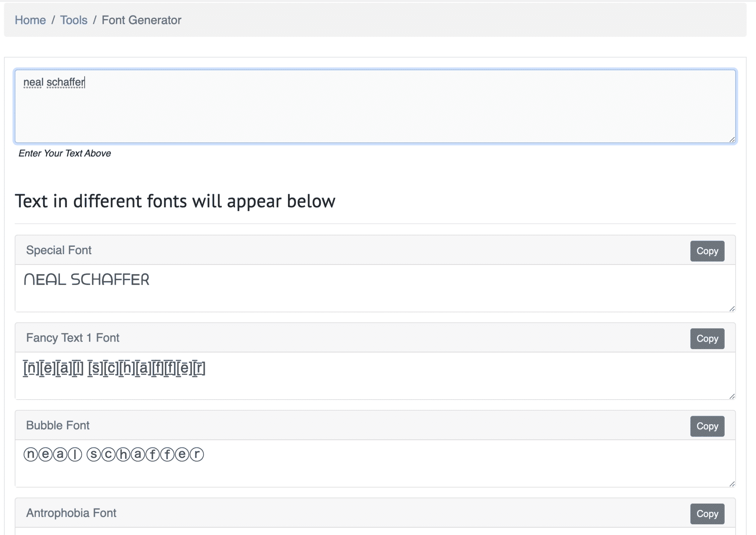This screenshot has height=535, width=756.
Task: Click the Fancy Text 1 output area
Action: click(114, 367)
